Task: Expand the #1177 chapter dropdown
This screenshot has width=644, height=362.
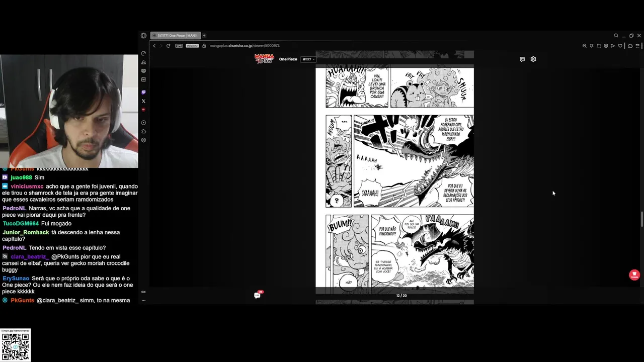Action: [x=308, y=59]
